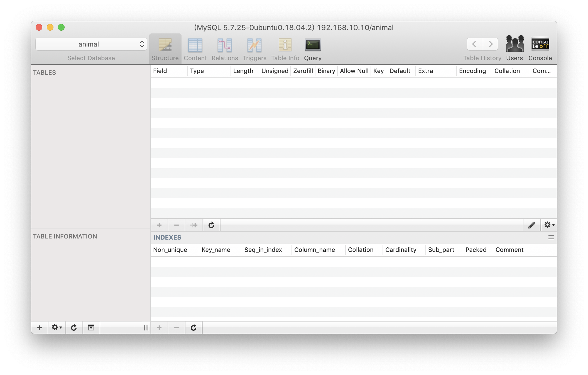Open the Structure view
The width and height of the screenshot is (588, 375).
(x=165, y=49)
